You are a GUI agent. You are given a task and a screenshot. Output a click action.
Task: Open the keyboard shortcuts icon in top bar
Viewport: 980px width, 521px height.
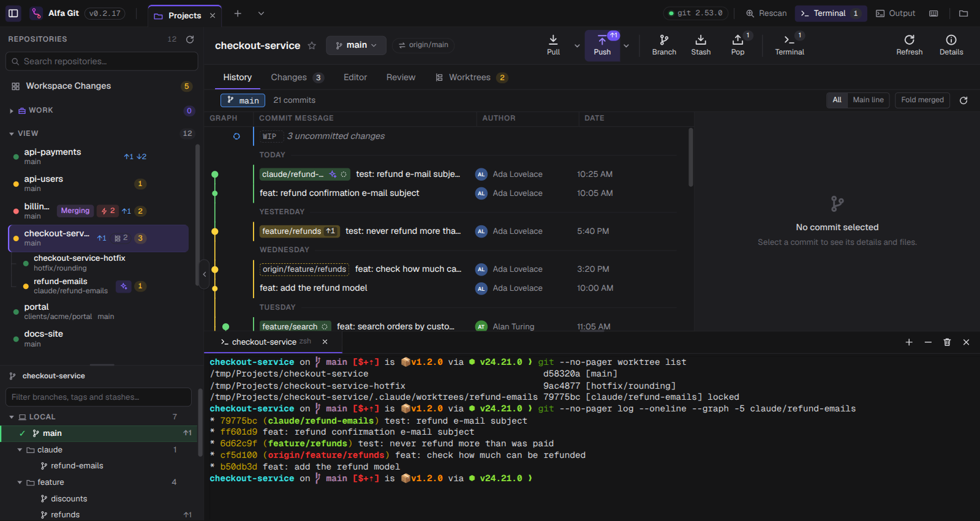pos(933,13)
